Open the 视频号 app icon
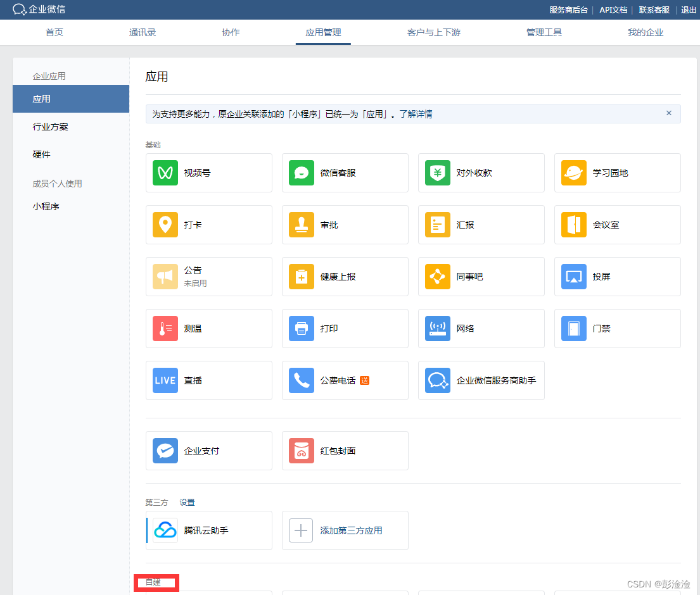This screenshot has width=700, height=595. [165, 173]
